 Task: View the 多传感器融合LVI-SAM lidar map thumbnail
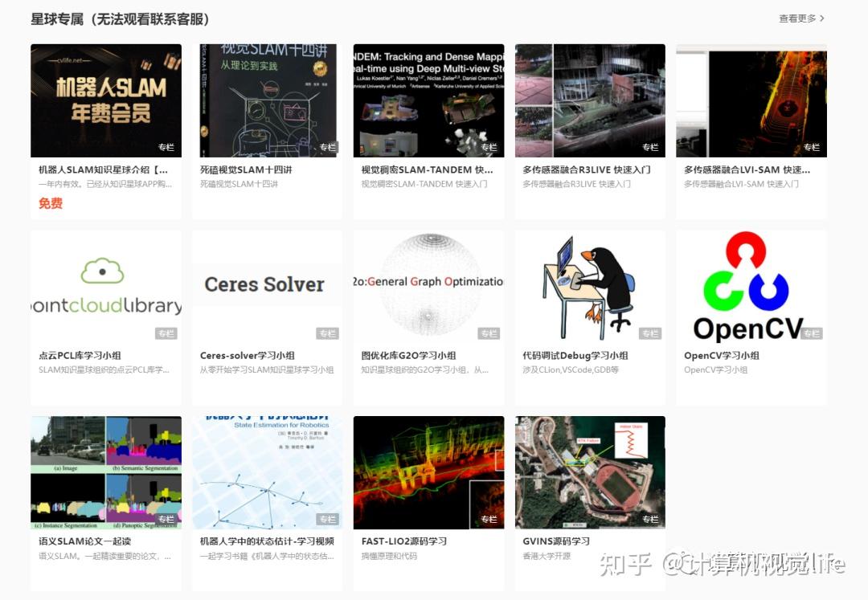coord(751,100)
